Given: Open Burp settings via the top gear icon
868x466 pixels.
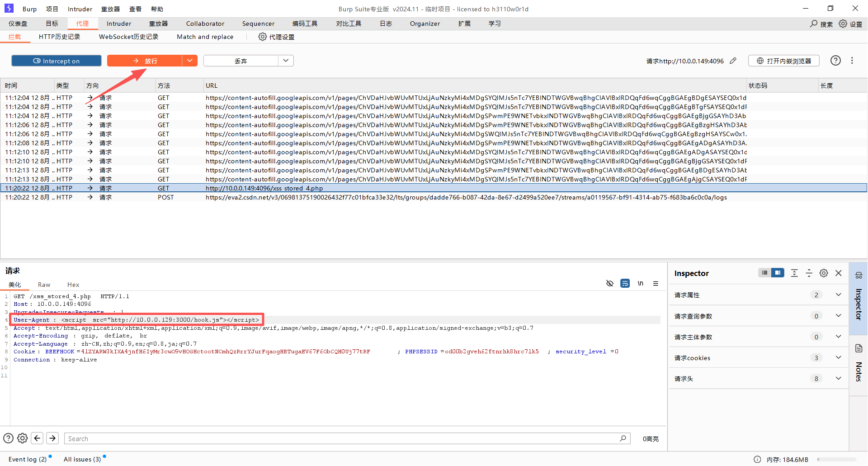Looking at the screenshot, I should 850,24.
